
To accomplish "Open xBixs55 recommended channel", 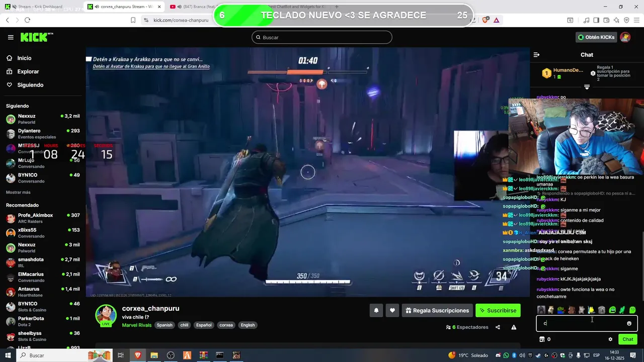I will pos(43,233).
